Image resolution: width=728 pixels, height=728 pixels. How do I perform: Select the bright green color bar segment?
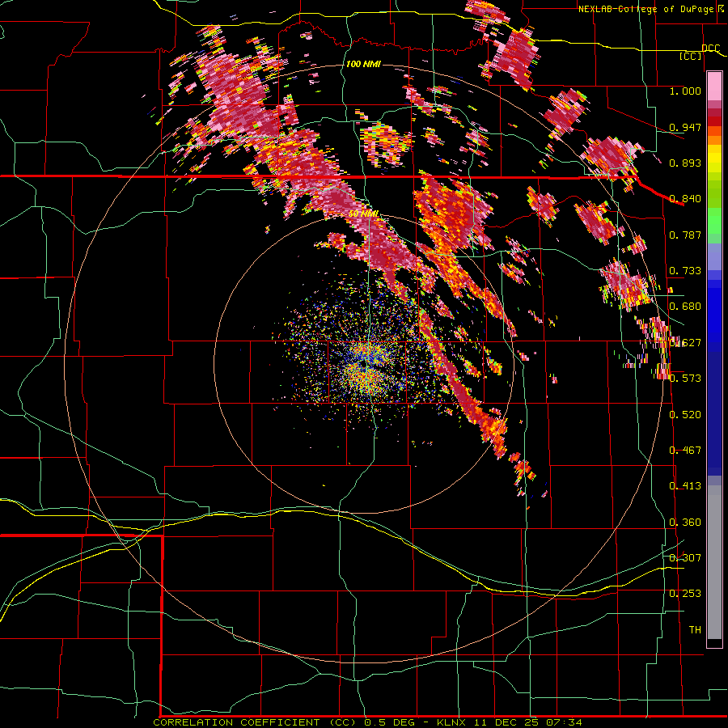click(x=714, y=221)
